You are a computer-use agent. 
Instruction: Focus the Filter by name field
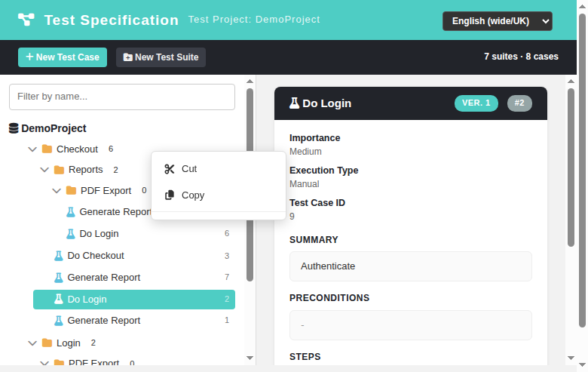tap(122, 97)
